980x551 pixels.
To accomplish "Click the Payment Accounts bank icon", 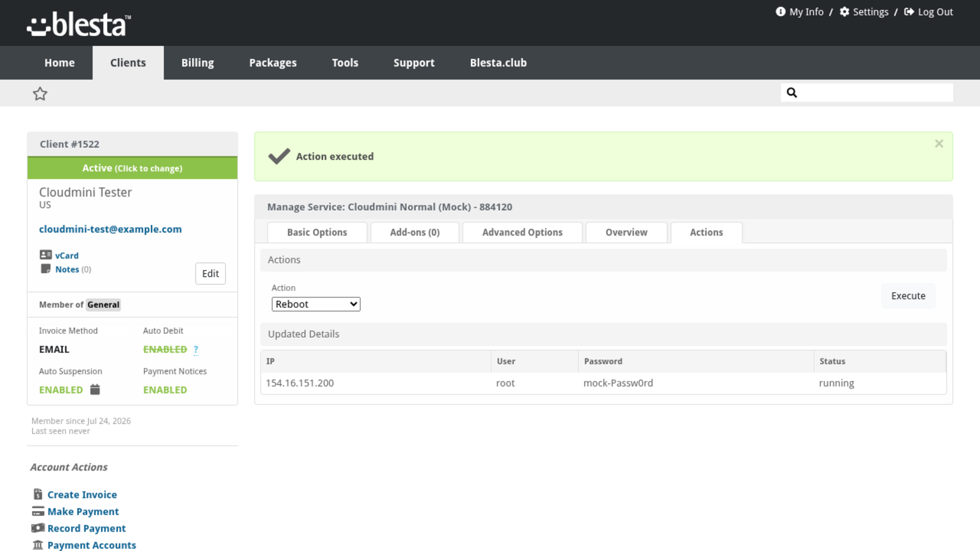I will tap(38, 545).
